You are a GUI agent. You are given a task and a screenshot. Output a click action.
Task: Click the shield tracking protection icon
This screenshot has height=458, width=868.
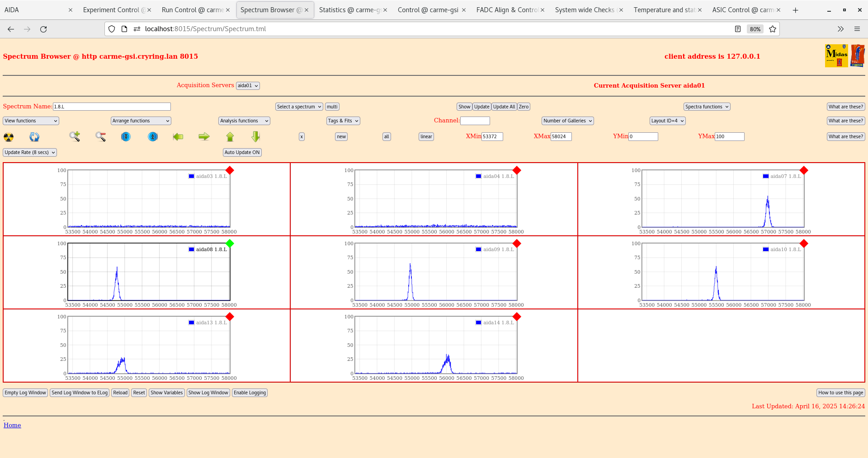(112, 29)
